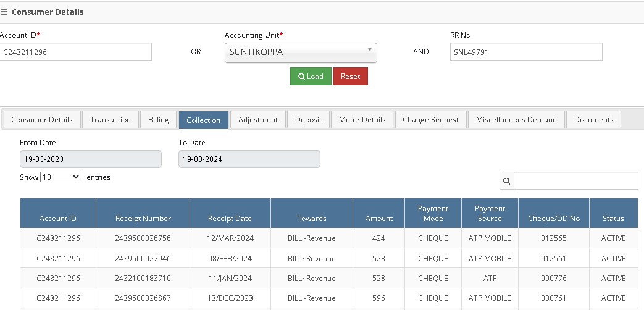
Task: Open the Billing tab
Action: pos(158,119)
